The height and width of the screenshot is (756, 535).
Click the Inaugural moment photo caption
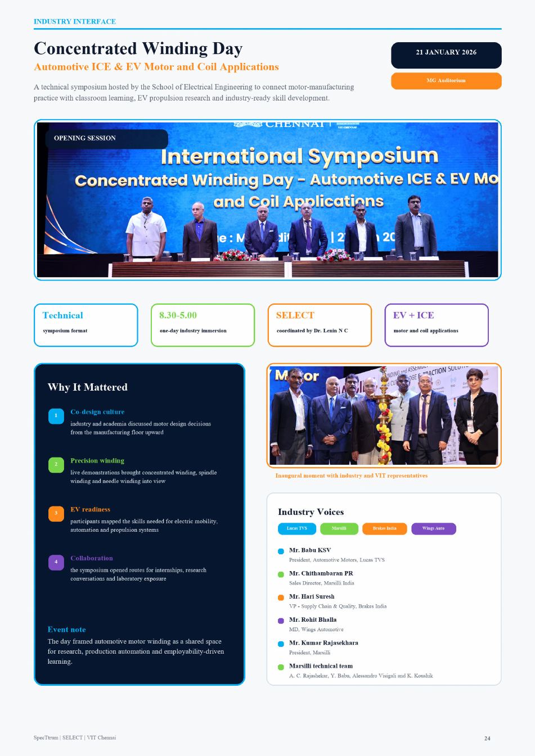pos(351,476)
